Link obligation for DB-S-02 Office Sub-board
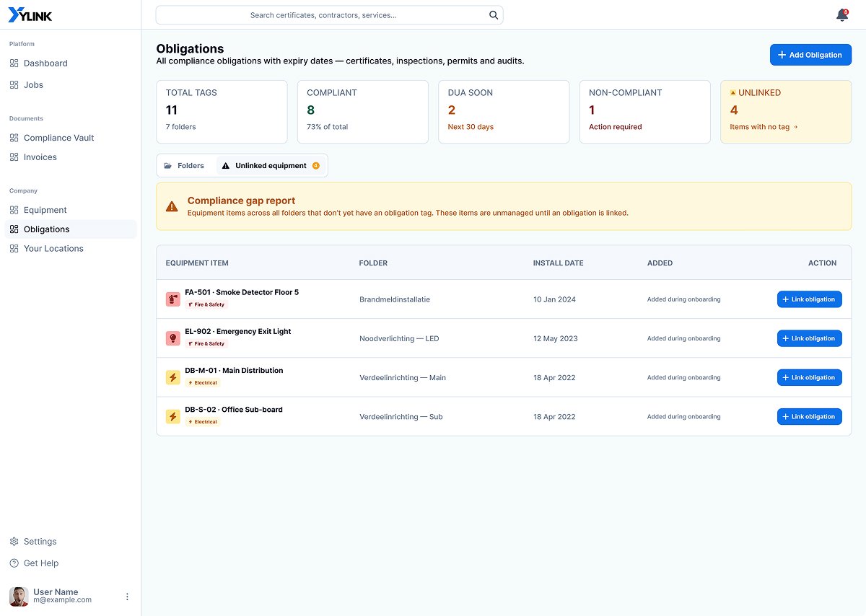The width and height of the screenshot is (866, 616). [x=809, y=416]
